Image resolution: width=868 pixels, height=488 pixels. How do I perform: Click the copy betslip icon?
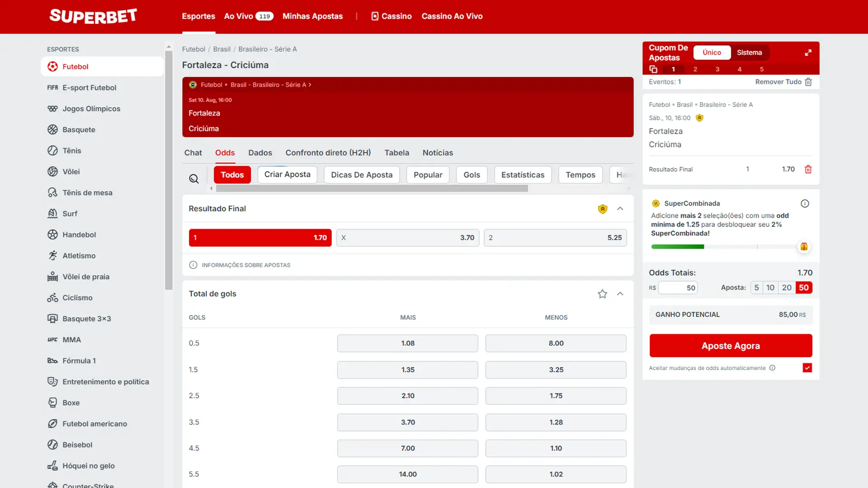[653, 69]
